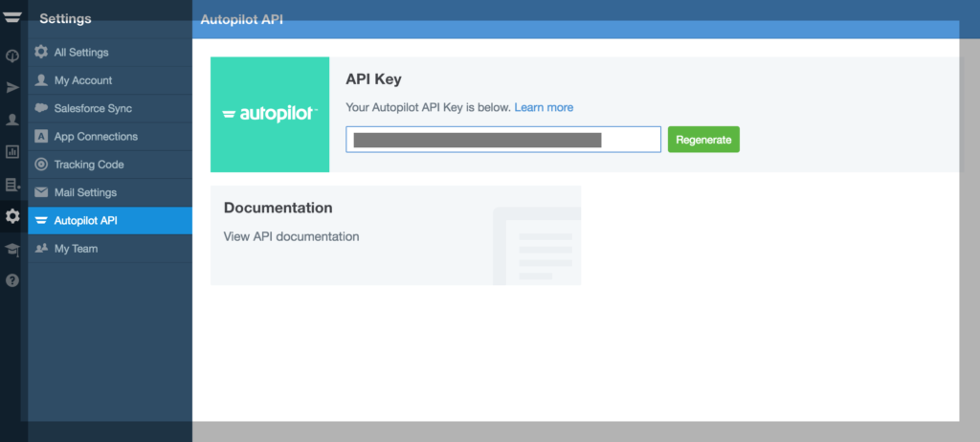Open the Forms list icon in left rail
Image resolution: width=980 pixels, height=442 pixels.
(12, 185)
